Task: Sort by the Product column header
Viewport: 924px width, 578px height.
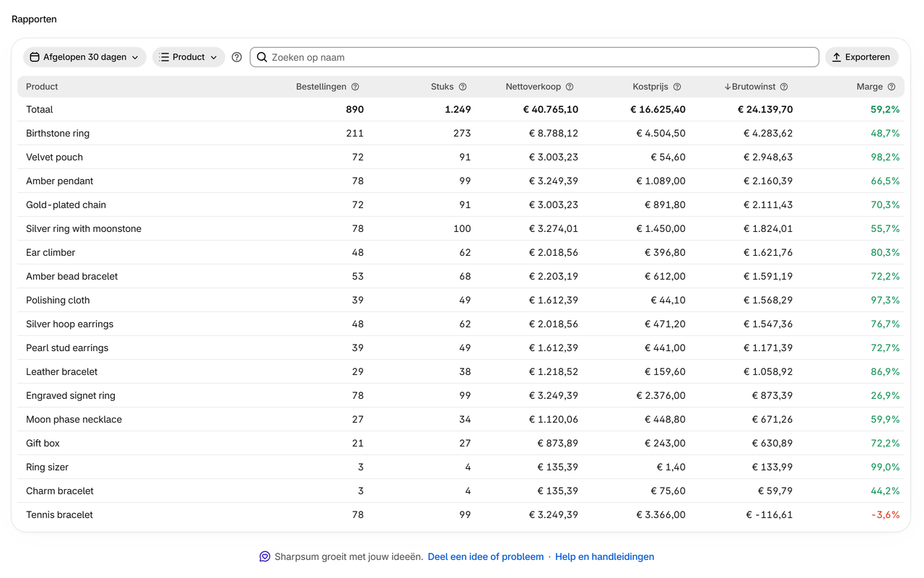Action: pyautogui.click(x=42, y=87)
